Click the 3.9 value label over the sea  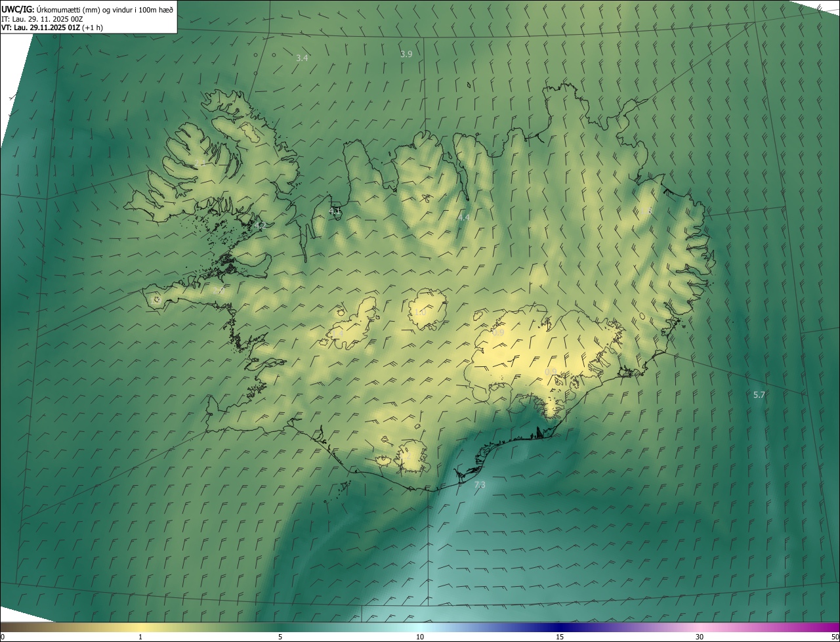coord(406,54)
